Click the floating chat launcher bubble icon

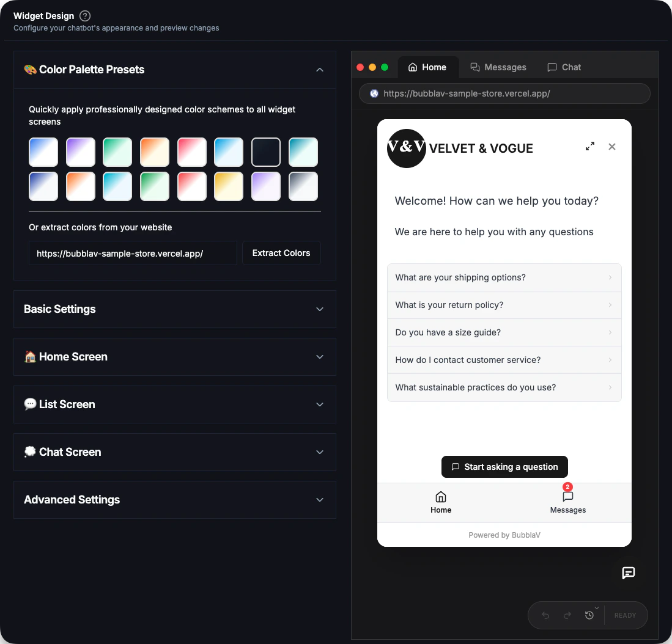point(629,573)
